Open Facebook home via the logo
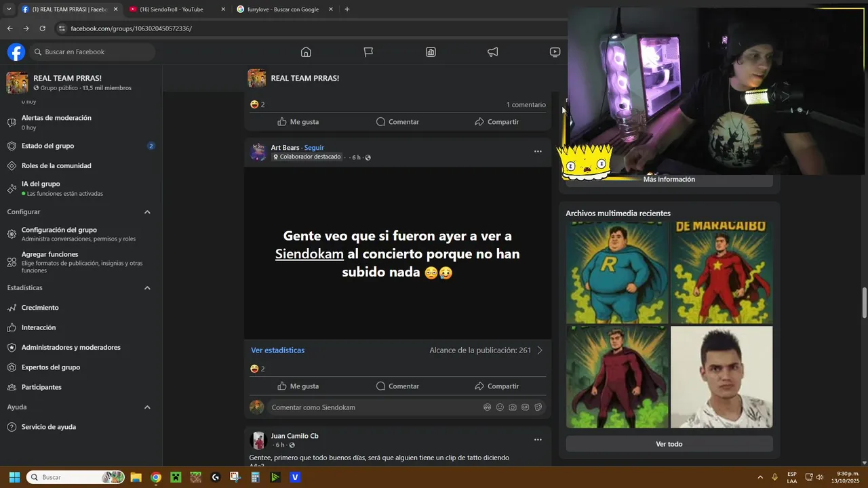Screen dimensions: 868x488 click(16, 52)
